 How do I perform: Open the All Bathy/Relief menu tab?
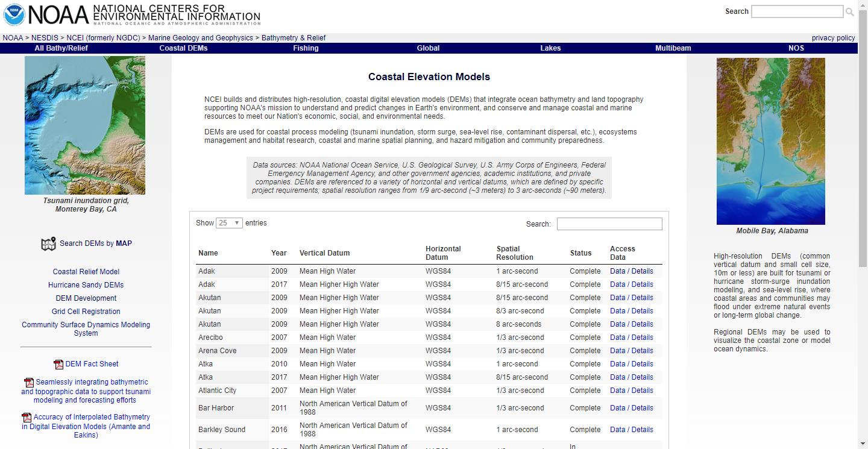61,48
